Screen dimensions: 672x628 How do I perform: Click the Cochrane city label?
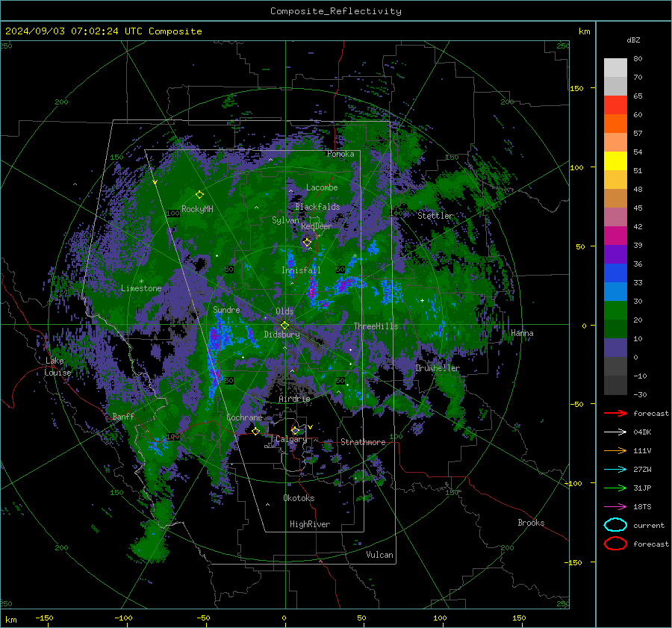coord(244,417)
